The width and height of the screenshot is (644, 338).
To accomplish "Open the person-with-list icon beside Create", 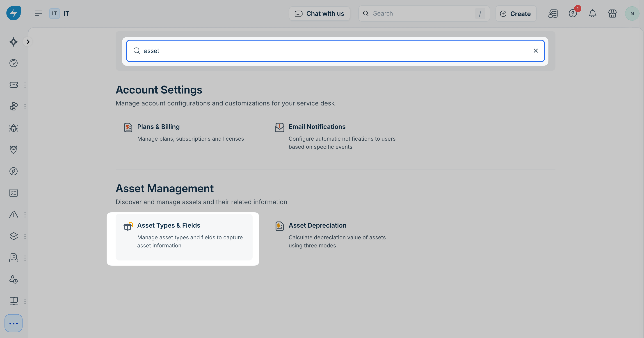I will (553, 14).
